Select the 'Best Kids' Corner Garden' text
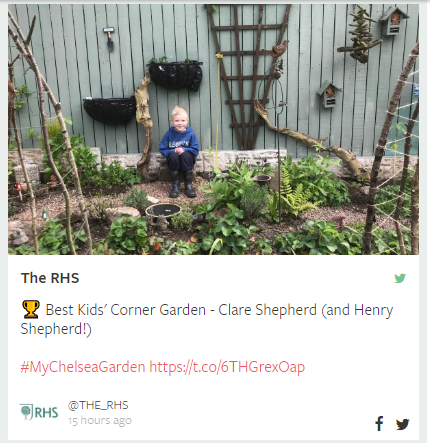The width and height of the screenshot is (430, 443). pos(126,310)
